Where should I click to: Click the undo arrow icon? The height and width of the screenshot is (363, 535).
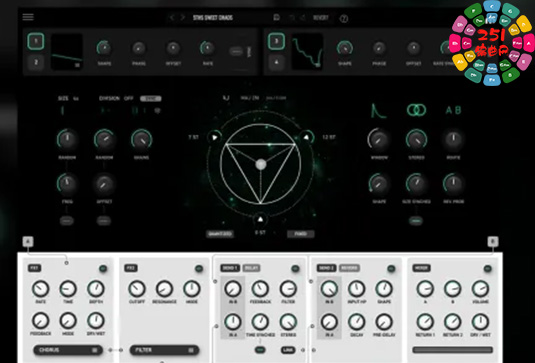click(x=292, y=17)
